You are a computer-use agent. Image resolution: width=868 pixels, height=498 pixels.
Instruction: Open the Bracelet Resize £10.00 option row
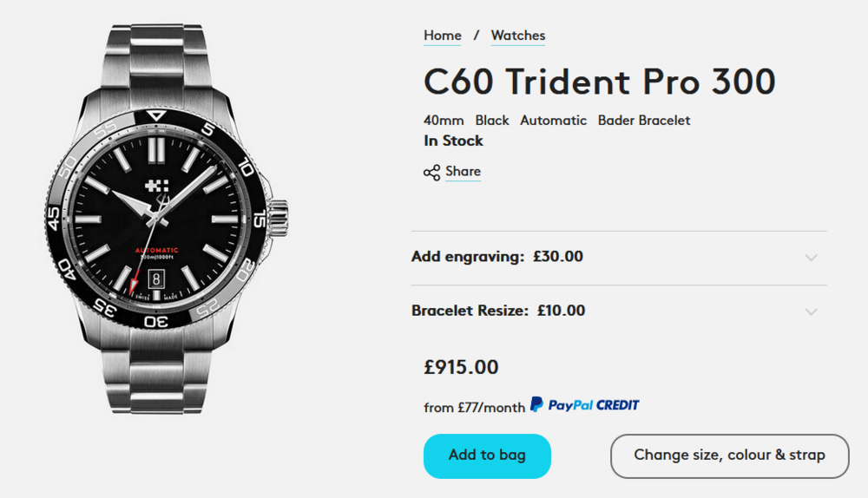pyautogui.click(x=498, y=311)
